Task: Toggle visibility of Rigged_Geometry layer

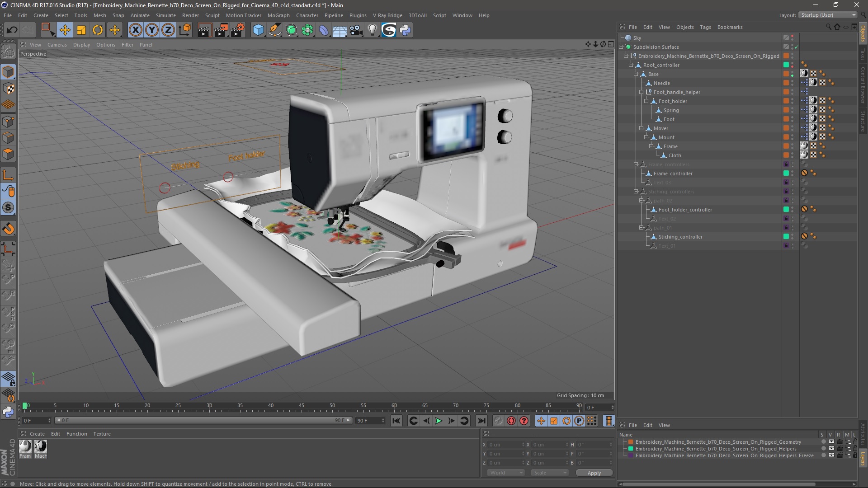Action: (x=831, y=442)
